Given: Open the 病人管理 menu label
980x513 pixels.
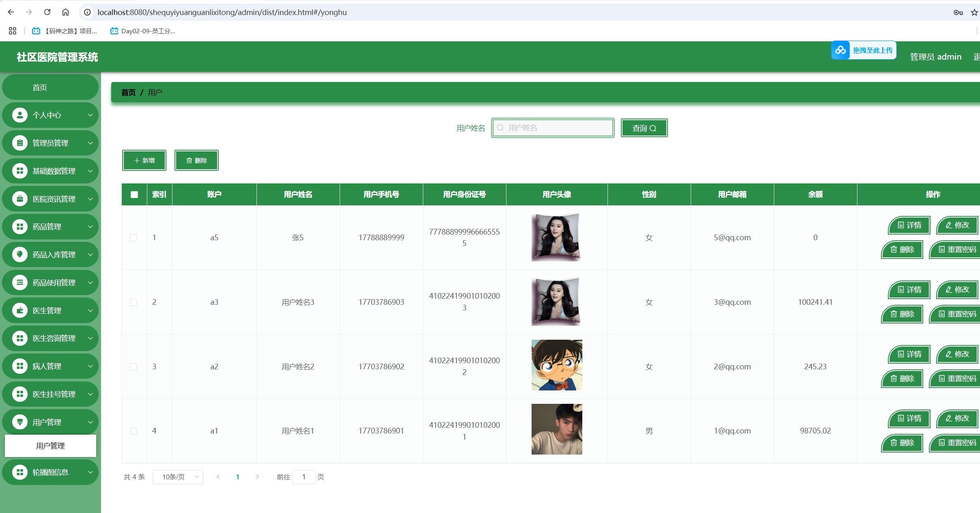Looking at the screenshot, I should tap(47, 366).
